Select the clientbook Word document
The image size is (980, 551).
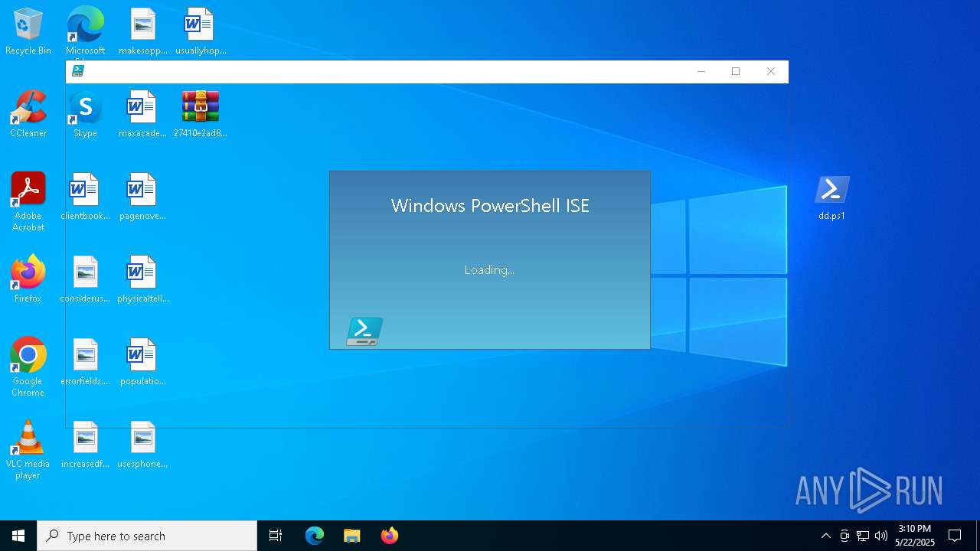point(85,196)
